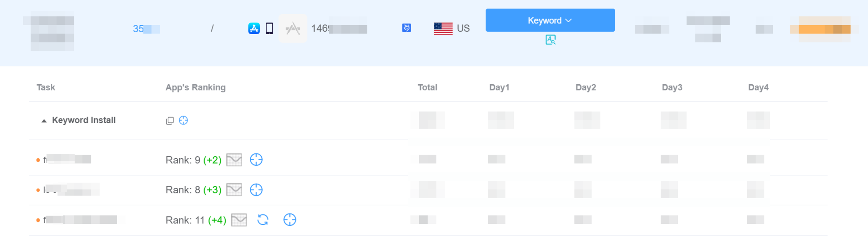Open the ranking chart for Rank 11 keyword

pos(239,220)
